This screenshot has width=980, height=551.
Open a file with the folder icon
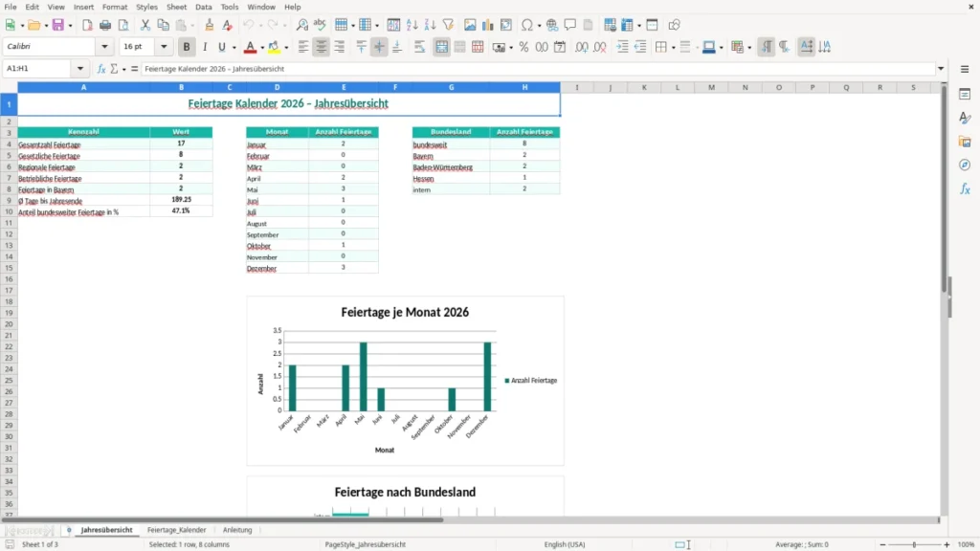click(33, 25)
